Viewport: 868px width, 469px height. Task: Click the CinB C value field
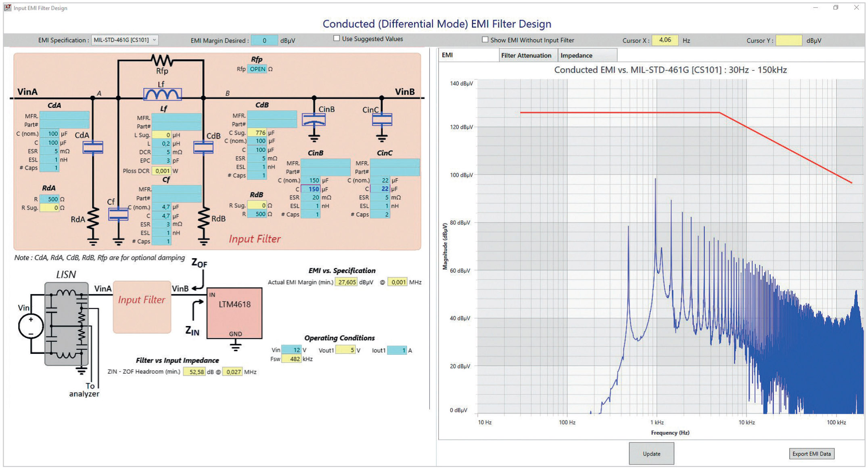click(311, 189)
